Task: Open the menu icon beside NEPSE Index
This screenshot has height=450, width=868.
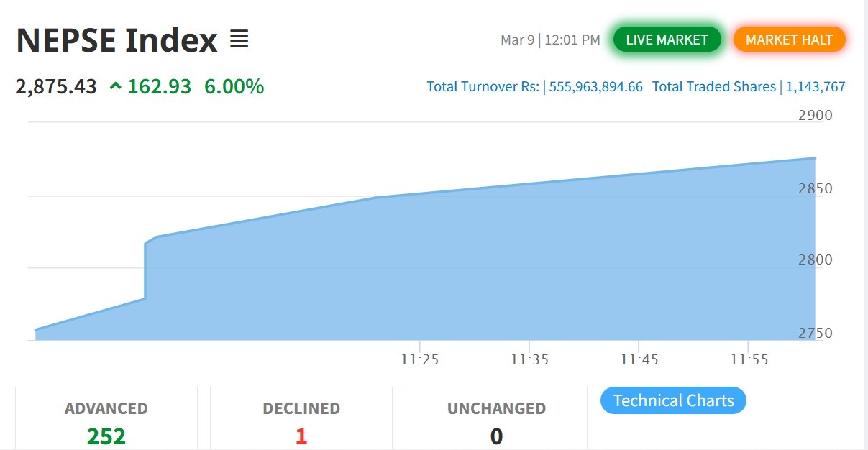Action: (239, 39)
